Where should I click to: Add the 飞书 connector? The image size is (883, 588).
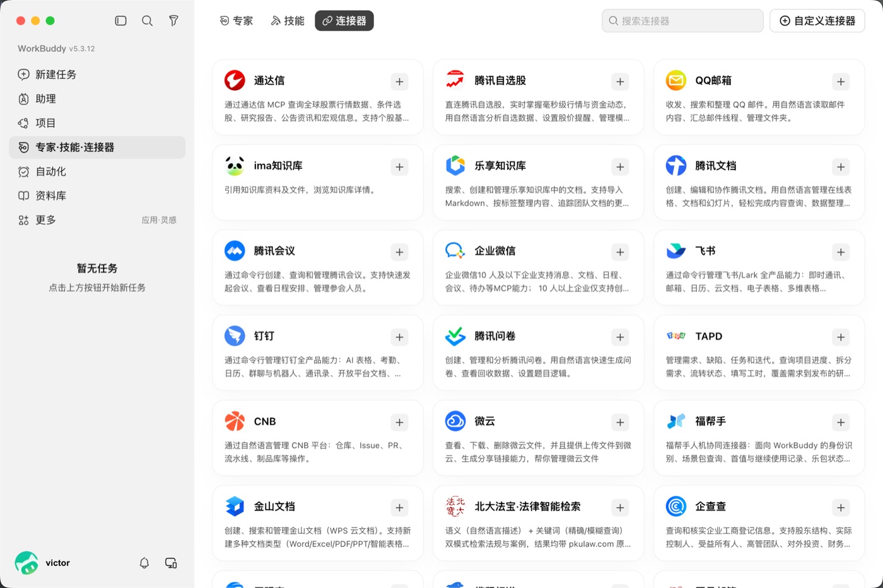841,252
